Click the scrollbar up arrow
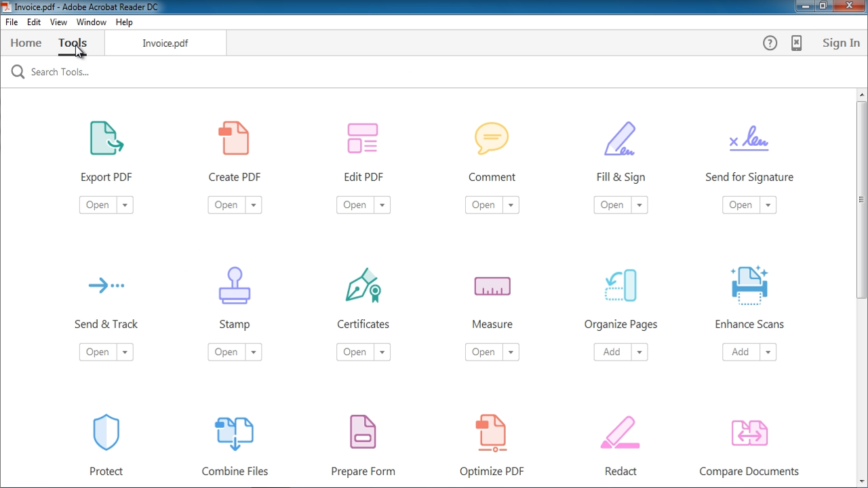Viewport: 868px width, 488px height. tap(862, 95)
